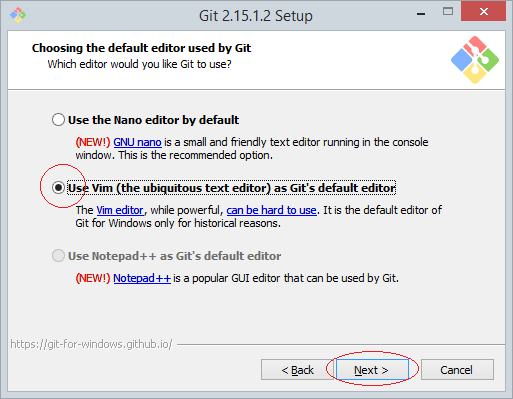Maximize the Git Setup window
513x399 pixels.
coord(448,12)
